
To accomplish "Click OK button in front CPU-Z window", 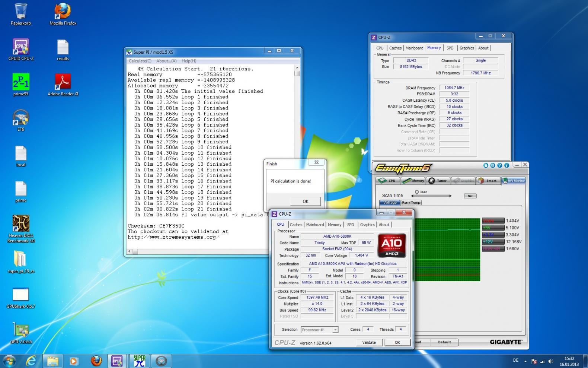I will pyautogui.click(x=397, y=342).
